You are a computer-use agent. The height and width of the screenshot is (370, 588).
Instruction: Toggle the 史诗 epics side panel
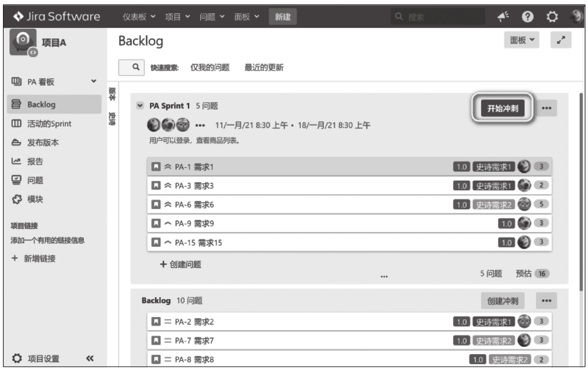point(112,118)
